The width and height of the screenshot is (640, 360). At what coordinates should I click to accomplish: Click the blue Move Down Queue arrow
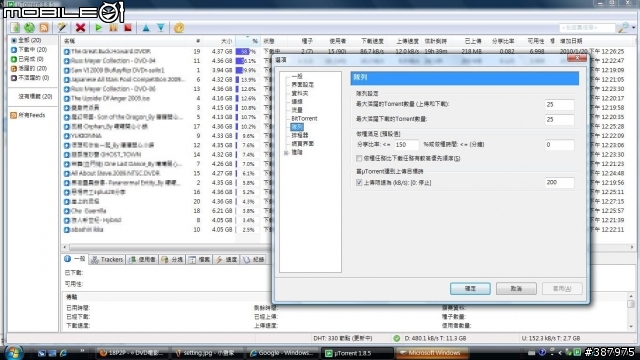pyautogui.click(x=161, y=28)
